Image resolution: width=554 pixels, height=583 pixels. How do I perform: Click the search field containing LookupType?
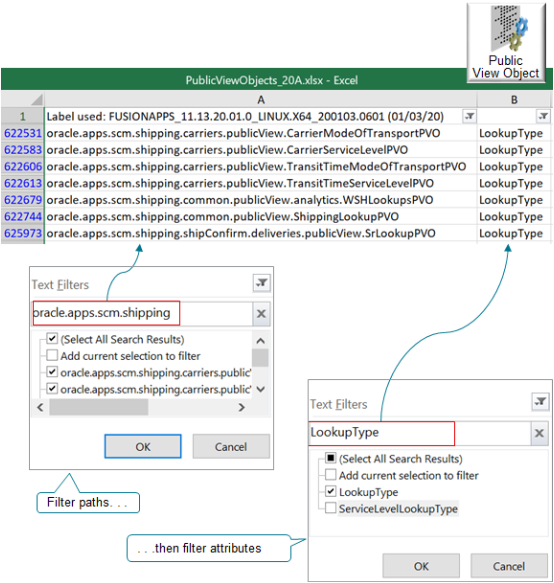(x=420, y=433)
